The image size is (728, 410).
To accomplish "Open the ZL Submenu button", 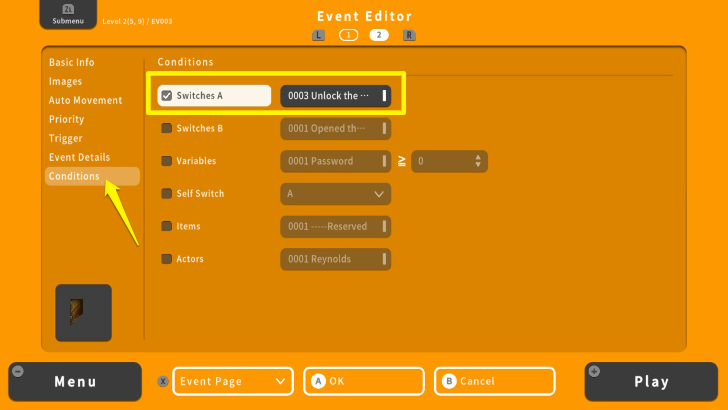I will tap(68, 14).
